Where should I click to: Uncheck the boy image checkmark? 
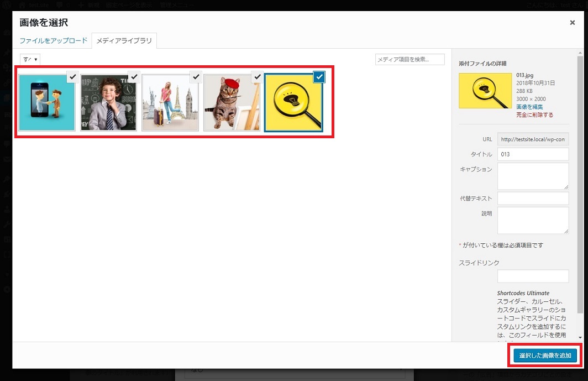134,77
